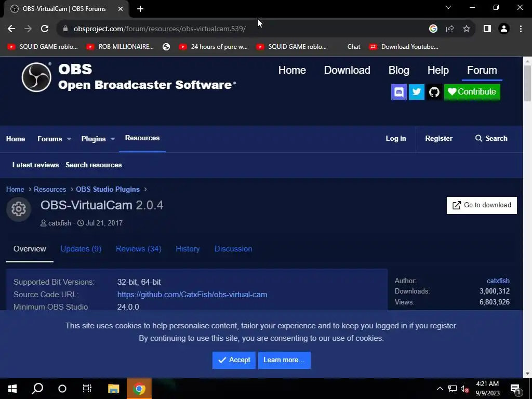Click Home in the forum navigation bar
The height and width of the screenshot is (399, 532).
(x=16, y=139)
